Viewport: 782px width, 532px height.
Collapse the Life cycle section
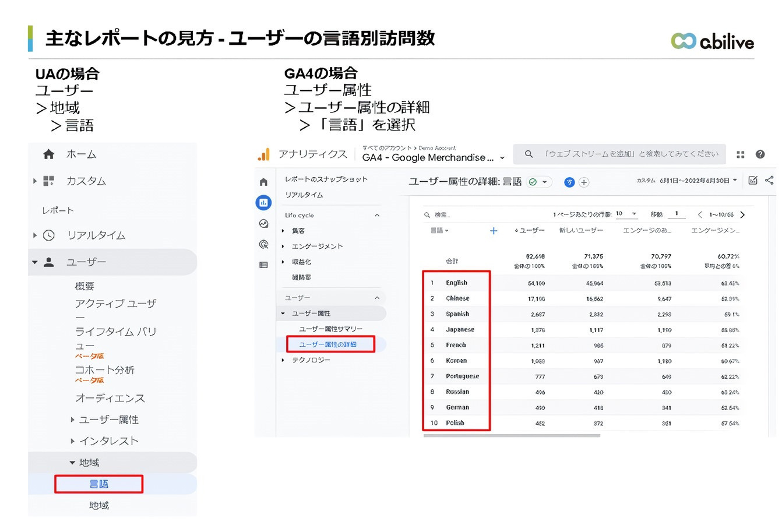[x=377, y=216]
